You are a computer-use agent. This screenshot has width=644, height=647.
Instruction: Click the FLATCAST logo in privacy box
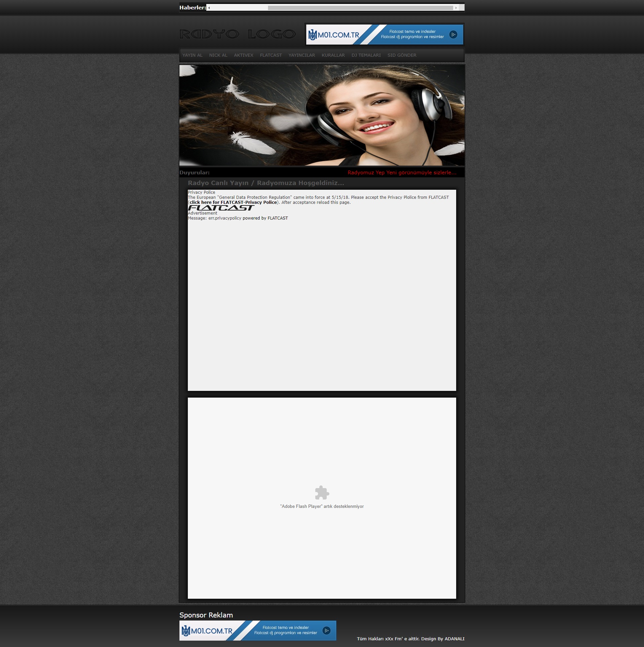coord(221,208)
